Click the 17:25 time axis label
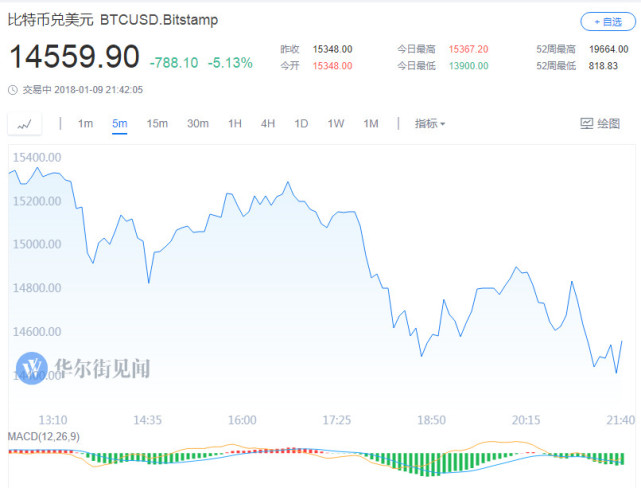641x488 pixels. tap(337, 420)
